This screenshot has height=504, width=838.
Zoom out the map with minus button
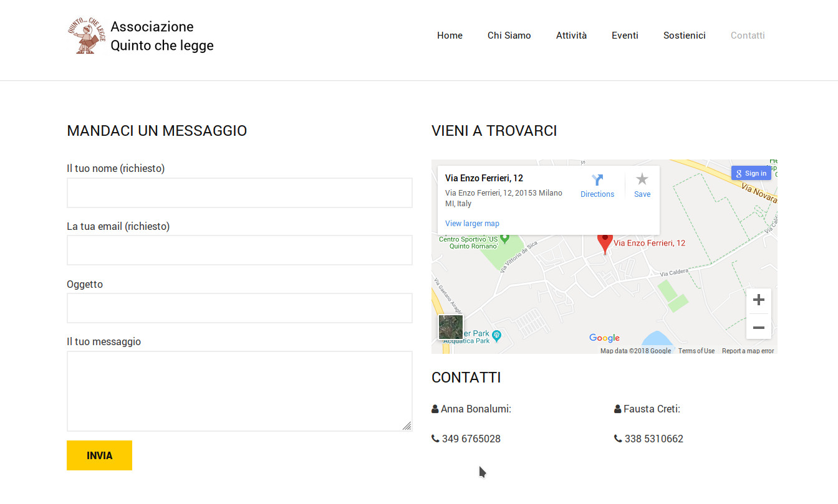pyautogui.click(x=758, y=327)
